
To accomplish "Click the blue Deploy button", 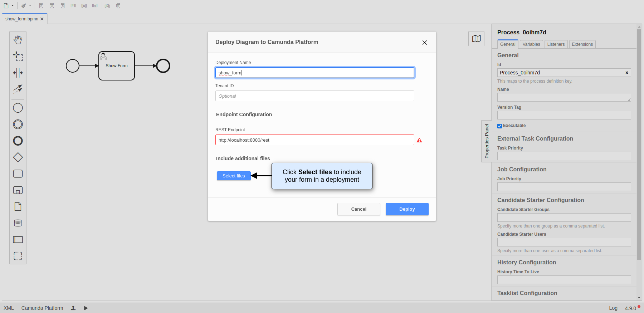I will pyautogui.click(x=407, y=209).
